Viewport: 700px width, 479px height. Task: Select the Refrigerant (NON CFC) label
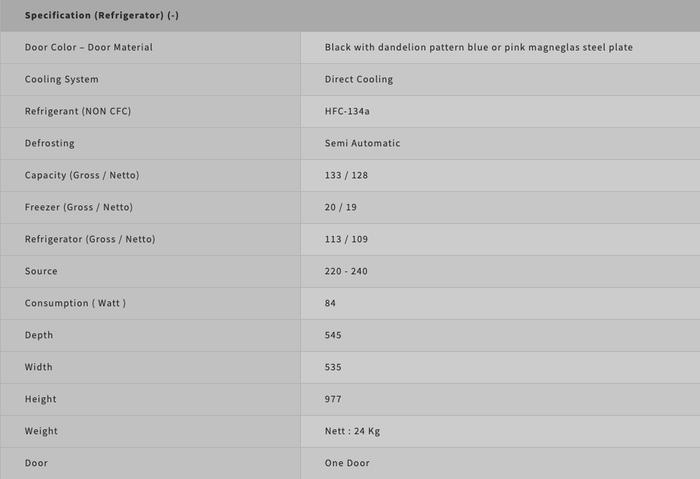[x=78, y=111]
